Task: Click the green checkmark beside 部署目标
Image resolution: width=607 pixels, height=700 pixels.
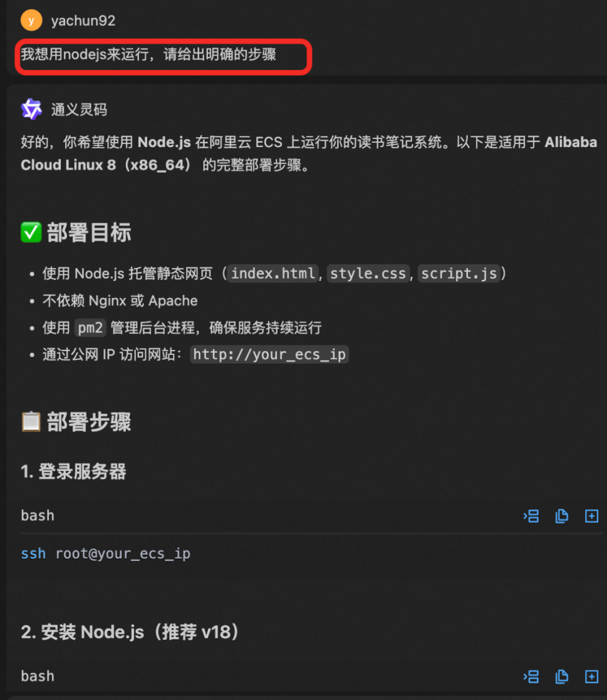Action: 31,232
